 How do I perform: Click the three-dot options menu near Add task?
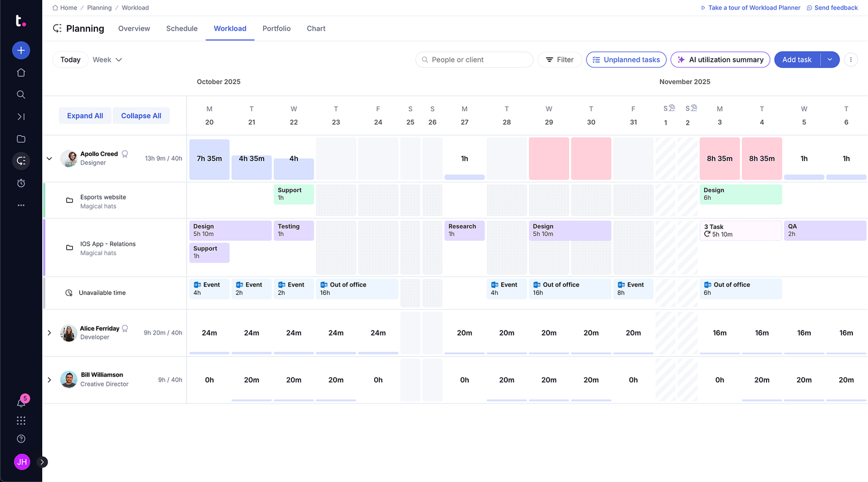[851, 60]
